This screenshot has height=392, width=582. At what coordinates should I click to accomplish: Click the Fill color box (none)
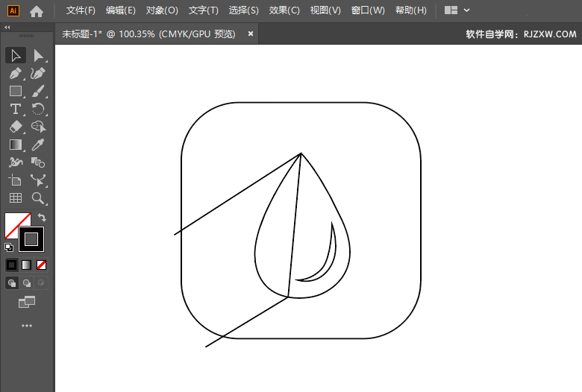coord(13,222)
